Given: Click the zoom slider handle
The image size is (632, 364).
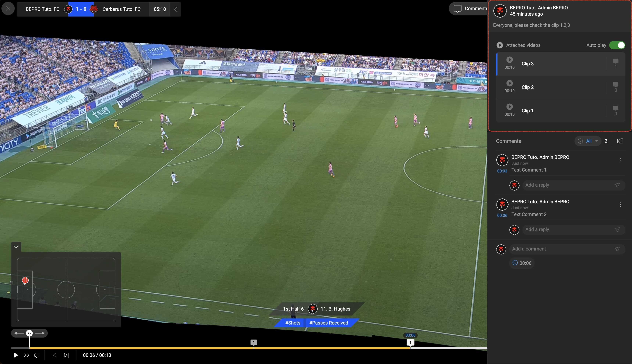Looking at the screenshot, I should tap(29, 333).
